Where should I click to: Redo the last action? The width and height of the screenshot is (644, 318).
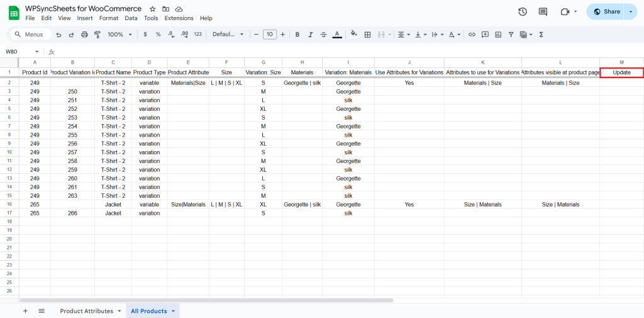[72, 35]
